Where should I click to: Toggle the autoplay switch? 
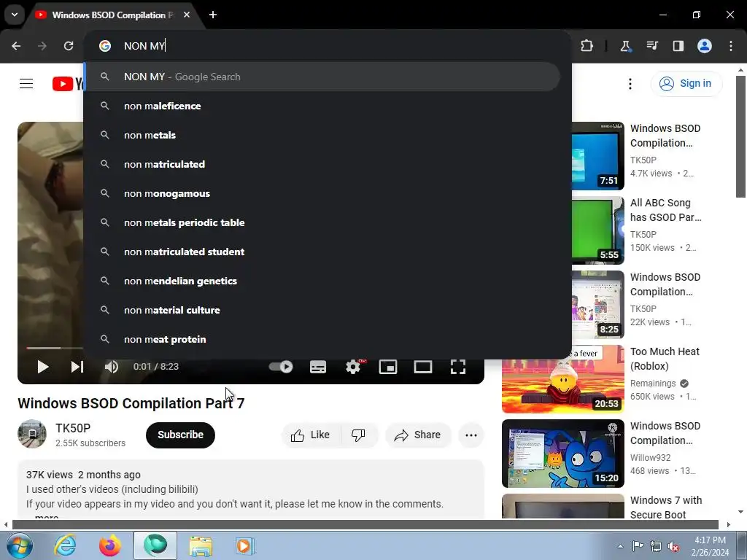[281, 367]
